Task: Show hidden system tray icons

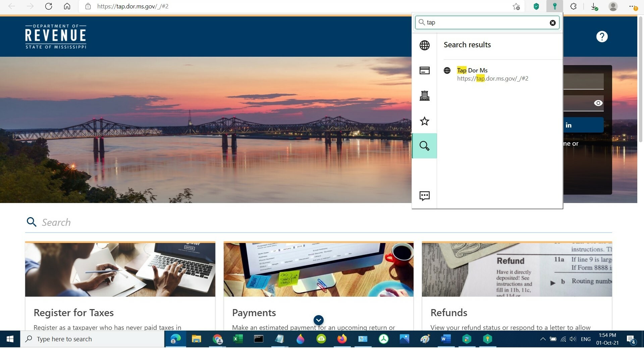Action: tap(543, 339)
